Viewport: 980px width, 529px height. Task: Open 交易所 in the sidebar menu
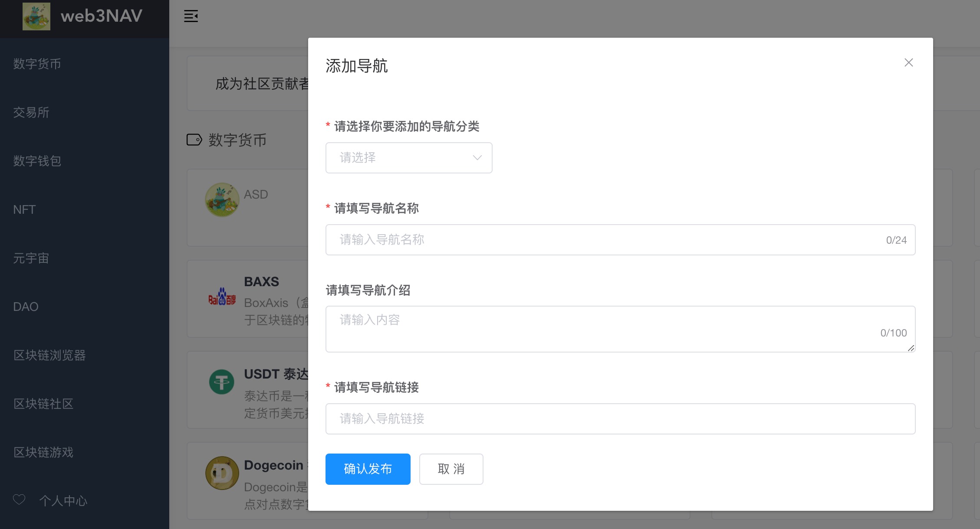[31, 112]
